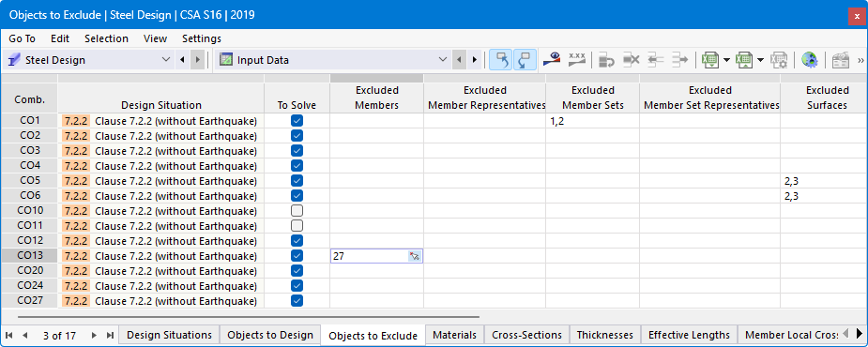Uncheck To Solve for CO12
The image size is (868, 347).
(x=297, y=241)
